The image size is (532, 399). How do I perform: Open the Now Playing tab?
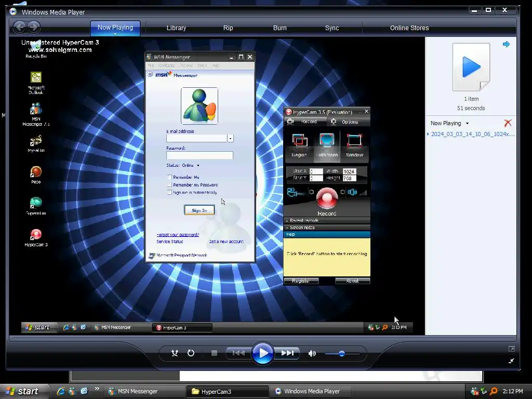(x=115, y=27)
